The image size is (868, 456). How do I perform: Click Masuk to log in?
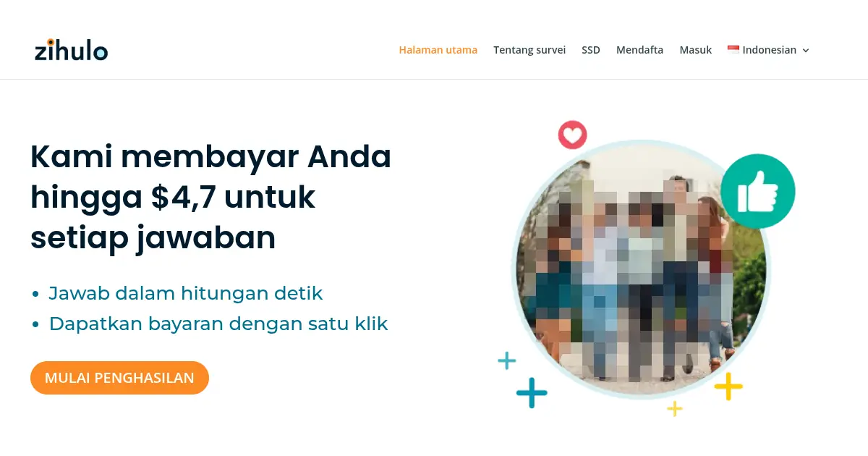(x=695, y=50)
